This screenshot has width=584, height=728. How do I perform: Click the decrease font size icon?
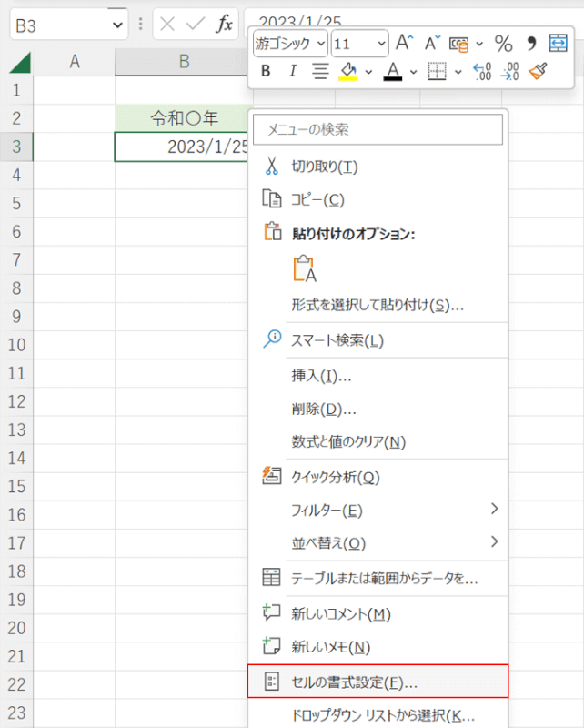point(432,43)
